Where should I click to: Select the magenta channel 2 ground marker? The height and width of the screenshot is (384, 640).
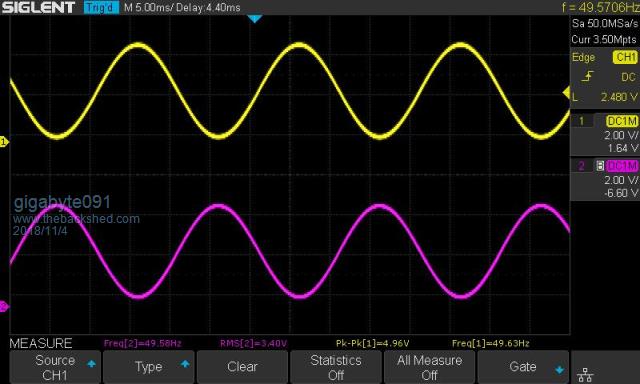[x=4, y=306]
